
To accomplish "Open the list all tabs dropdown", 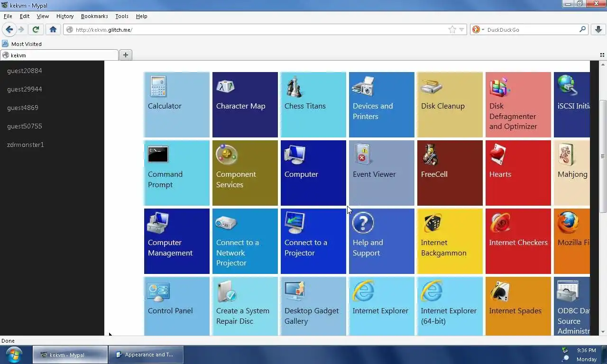I will (x=602, y=55).
